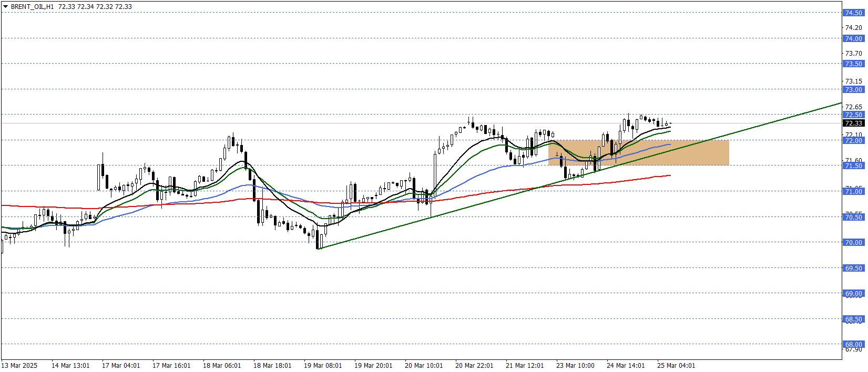Screen dimensions: 868x372
Task: Click the 71.00 price level label
Action: tap(853, 192)
